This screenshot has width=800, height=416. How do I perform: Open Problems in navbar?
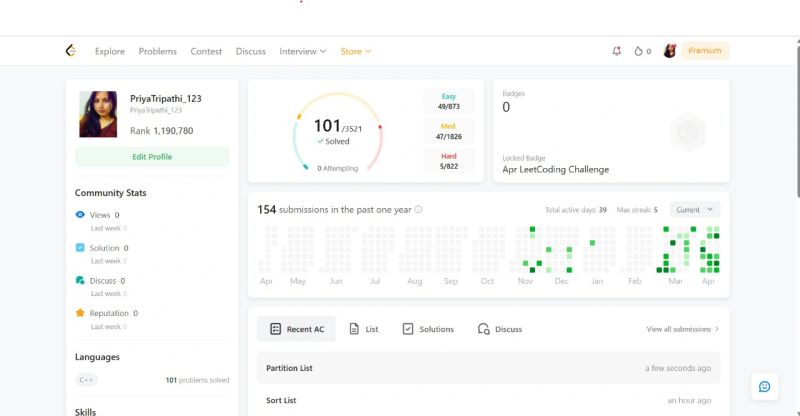(158, 51)
